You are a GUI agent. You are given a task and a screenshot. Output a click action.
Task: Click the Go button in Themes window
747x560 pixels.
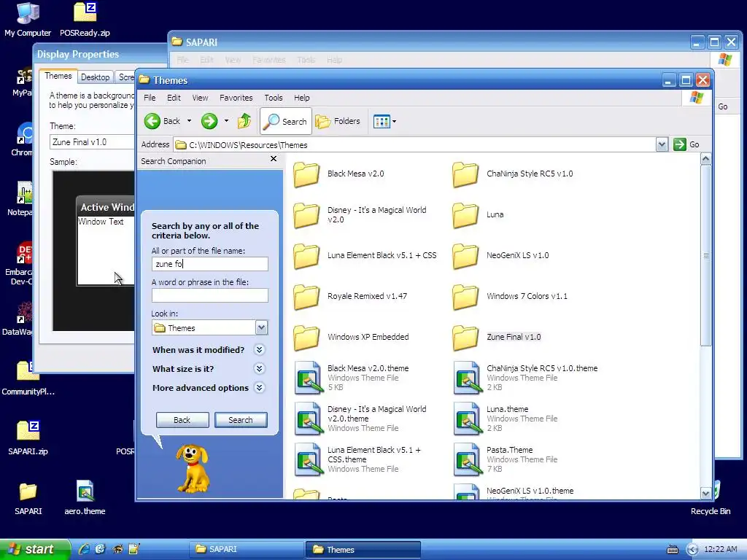(x=686, y=144)
